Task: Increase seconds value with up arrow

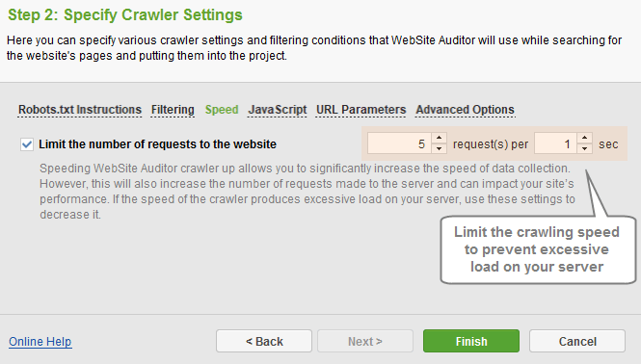Action: tap(584, 138)
